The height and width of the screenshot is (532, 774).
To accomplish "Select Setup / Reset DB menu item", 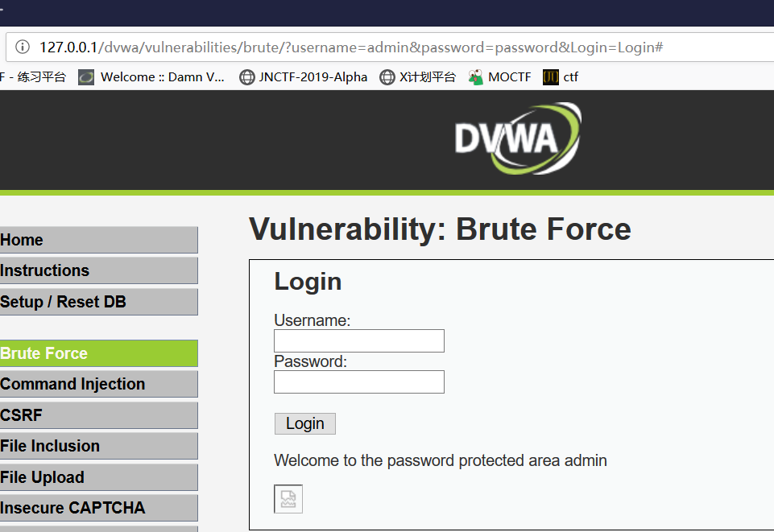I will 98,302.
